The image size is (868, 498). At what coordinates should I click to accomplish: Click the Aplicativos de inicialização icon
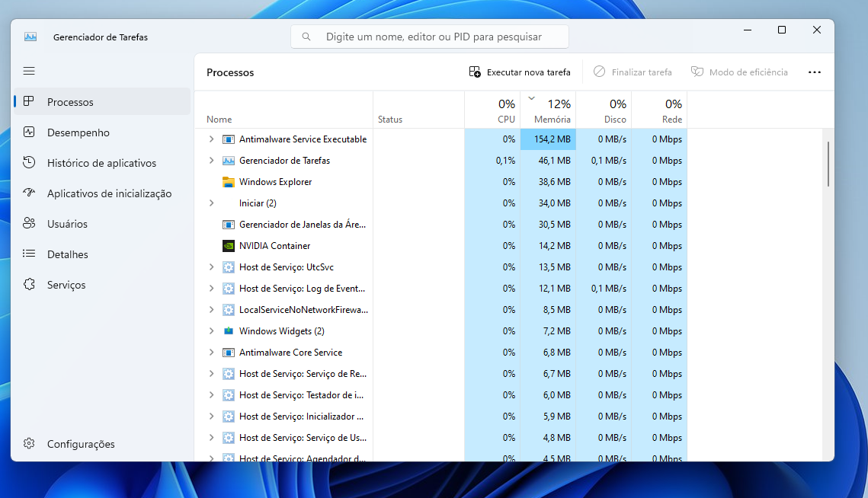tap(29, 193)
